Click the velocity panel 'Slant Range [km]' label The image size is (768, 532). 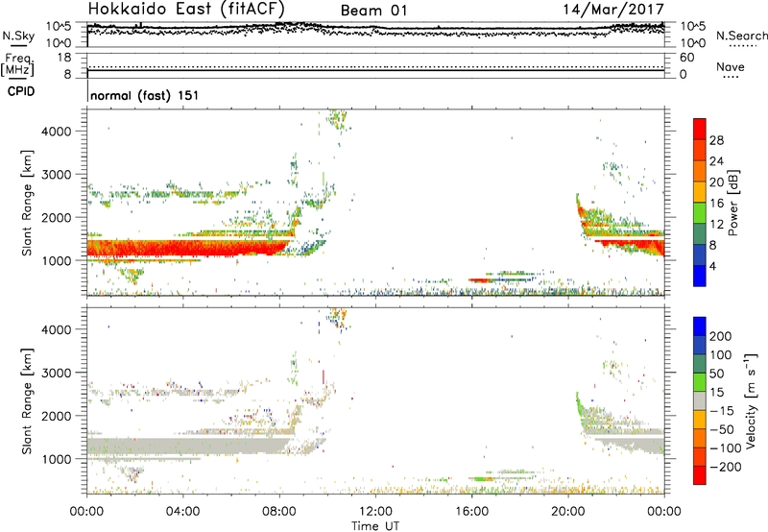tap(27, 401)
